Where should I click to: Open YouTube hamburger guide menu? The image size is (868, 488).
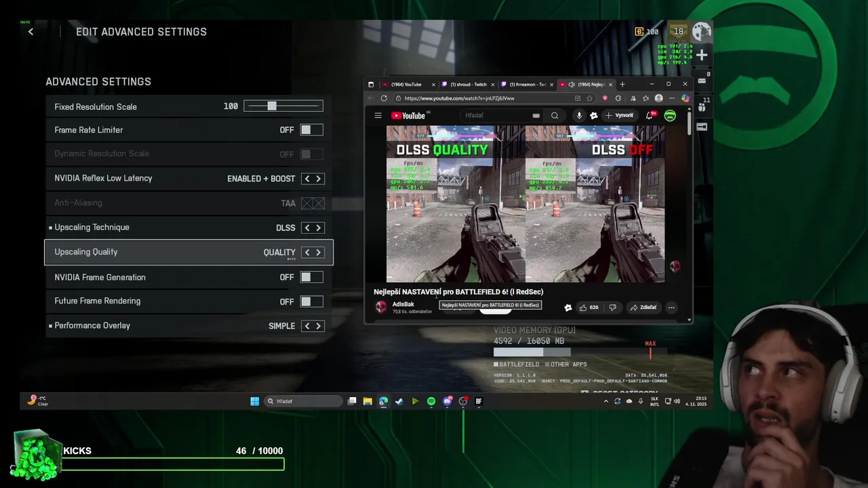[378, 116]
